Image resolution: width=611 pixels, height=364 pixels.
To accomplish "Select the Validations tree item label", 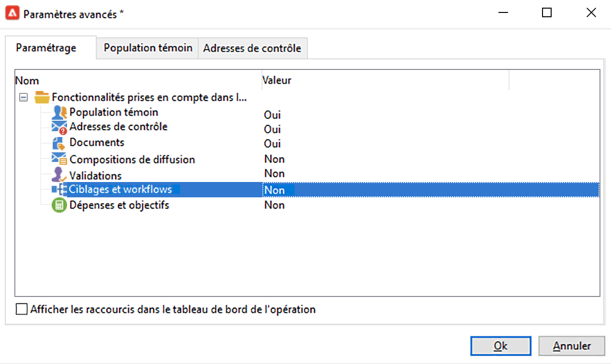I will coord(95,176).
